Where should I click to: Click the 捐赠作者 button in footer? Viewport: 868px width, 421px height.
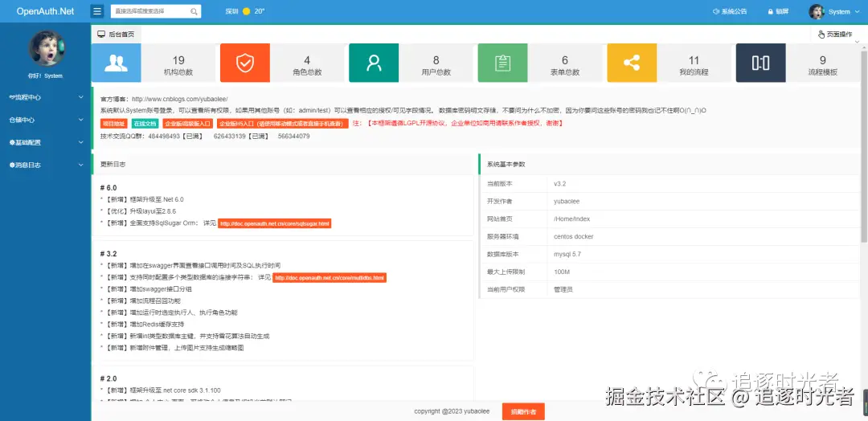tap(523, 411)
